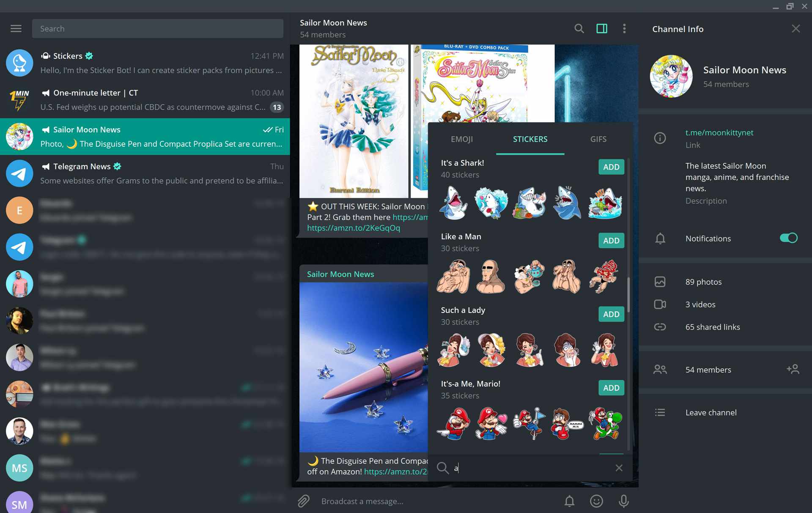The width and height of the screenshot is (812, 513).
Task: Select the Sailor Moon News chat row
Action: [145, 137]
